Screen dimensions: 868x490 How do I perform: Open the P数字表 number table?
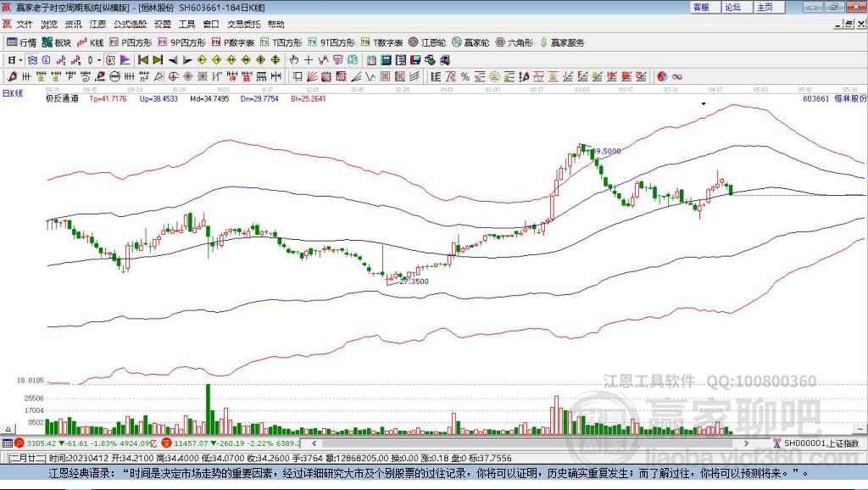(232, 42)
